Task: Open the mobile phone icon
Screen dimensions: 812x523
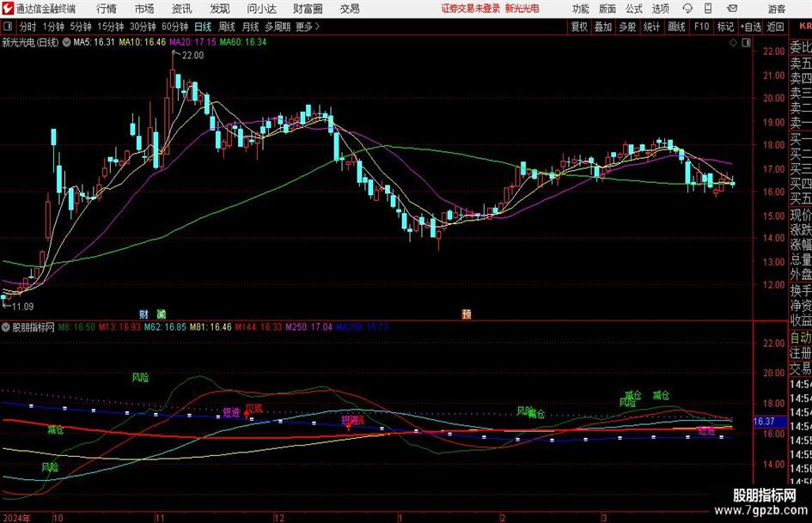Action: pyautogui.click(x=708, y=9)
